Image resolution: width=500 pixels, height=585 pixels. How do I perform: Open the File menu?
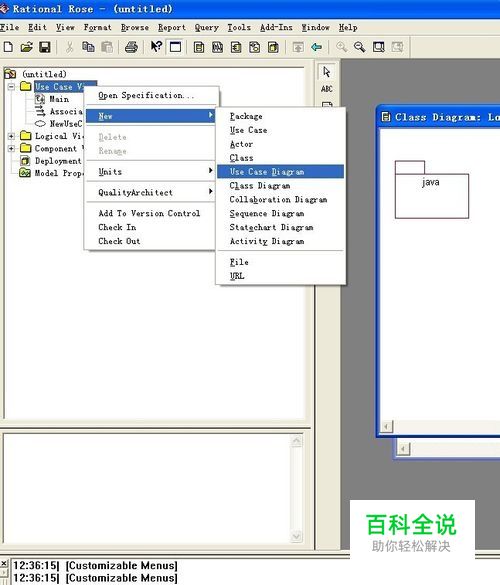pos(9,28)
